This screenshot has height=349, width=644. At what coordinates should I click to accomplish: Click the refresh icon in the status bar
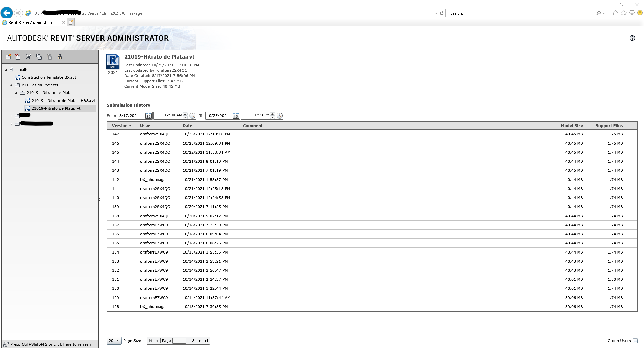tap(6, 344)
